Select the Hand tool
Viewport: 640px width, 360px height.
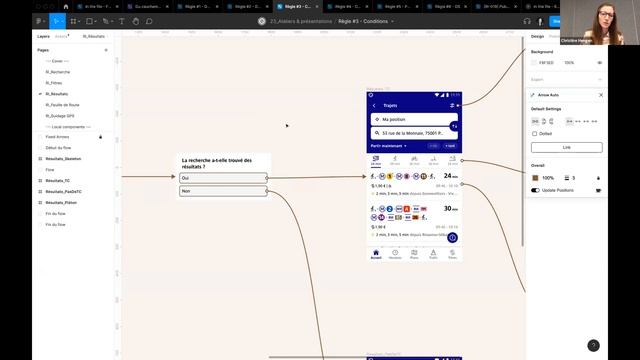(x=136, y=21)
